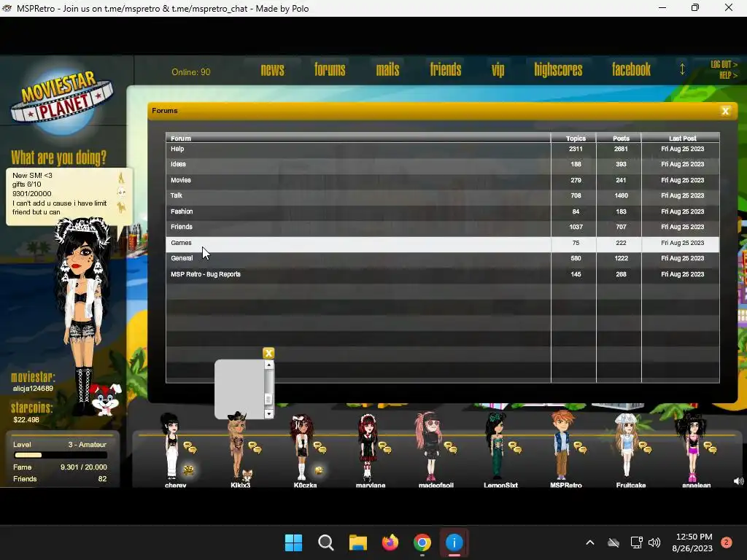Open the Help forum row

442,149
